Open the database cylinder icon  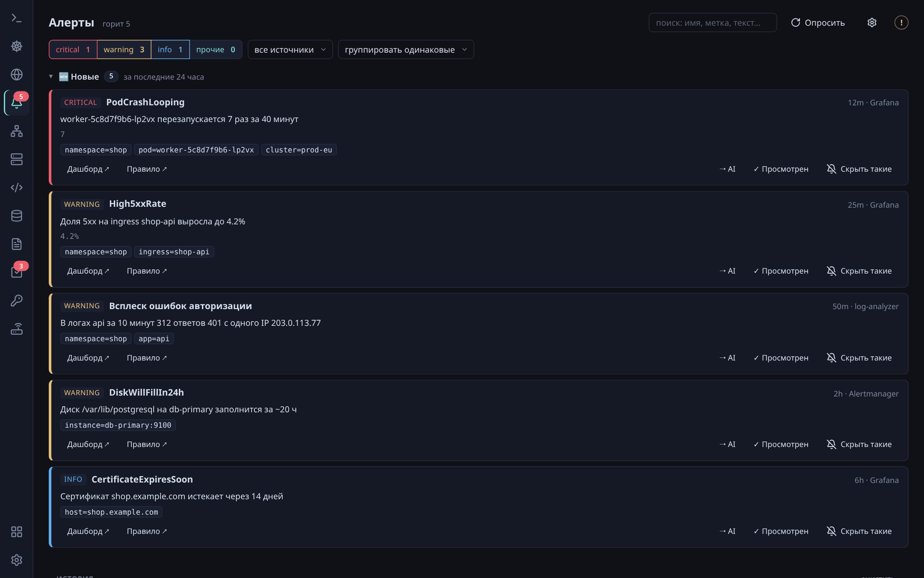click(16, 216)
